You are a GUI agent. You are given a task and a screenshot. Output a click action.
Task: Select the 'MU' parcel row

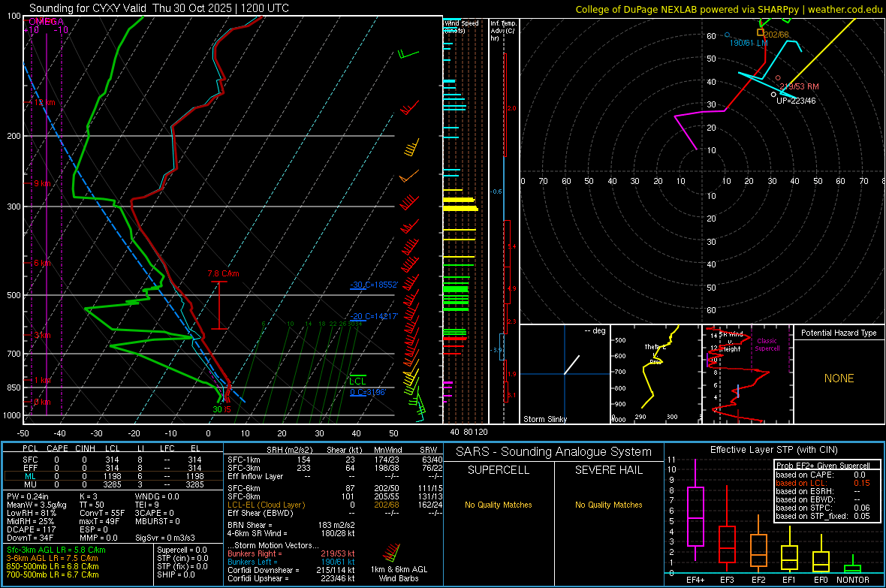[113, 484]
